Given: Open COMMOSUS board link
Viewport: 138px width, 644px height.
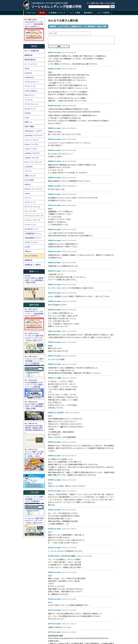Looking at the screenshot, I should pos(34,77).
